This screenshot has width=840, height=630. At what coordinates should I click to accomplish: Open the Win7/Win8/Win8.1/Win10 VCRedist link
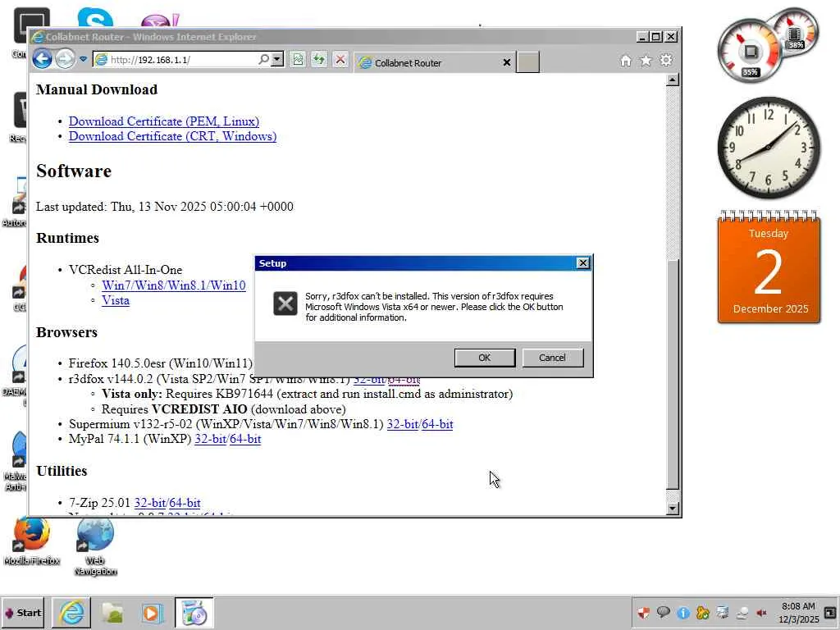(x=174, y=285)
